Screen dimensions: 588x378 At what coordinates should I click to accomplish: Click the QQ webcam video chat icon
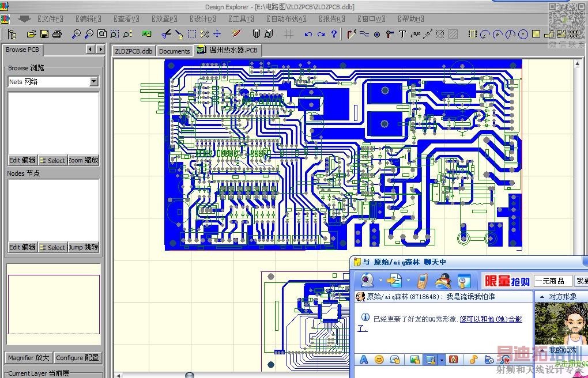tap(367, 281)
